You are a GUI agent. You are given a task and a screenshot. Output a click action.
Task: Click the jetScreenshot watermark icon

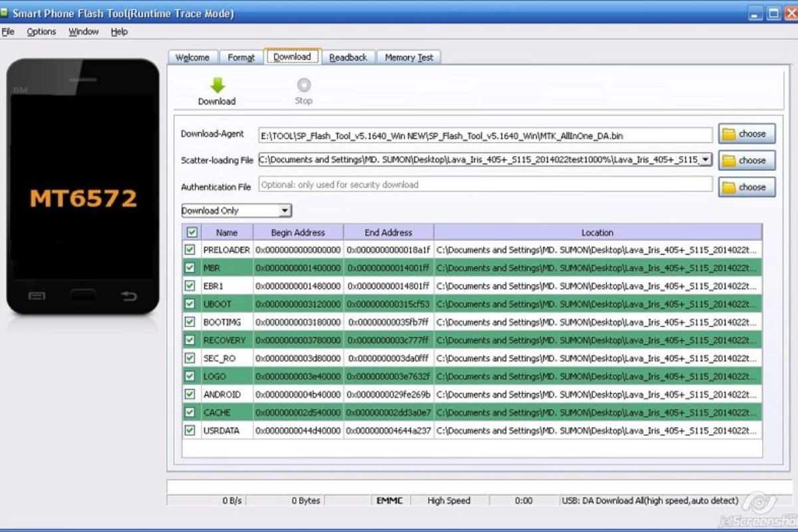[x=759, y=501]
